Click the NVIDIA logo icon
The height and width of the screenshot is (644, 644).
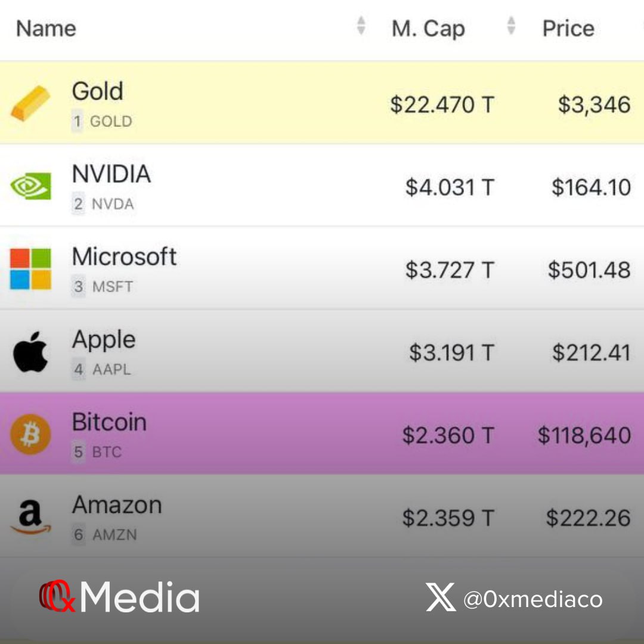30,186
